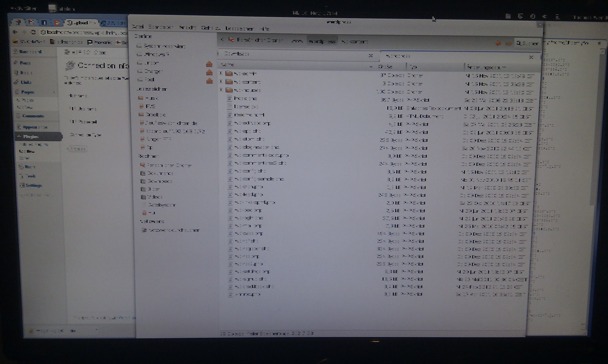Eject the first mounted device in sidebar
Screen dimensions: 608x364
[x=209, y=64]
